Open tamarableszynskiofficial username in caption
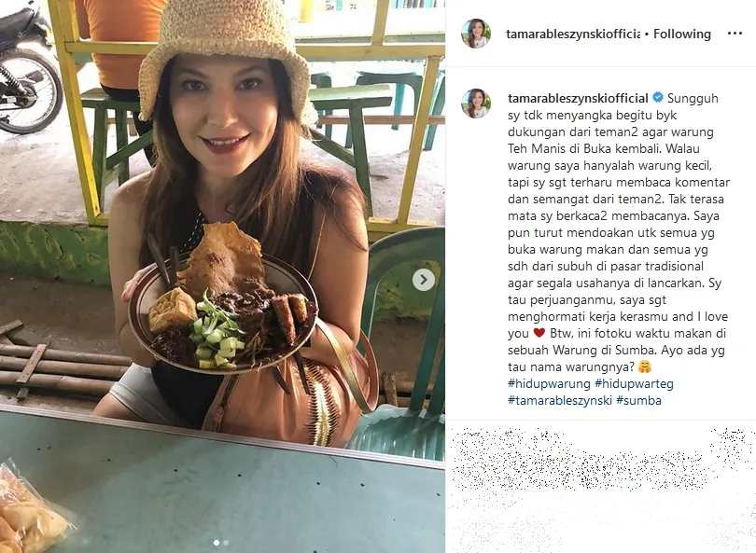 [x=578, y=98]
